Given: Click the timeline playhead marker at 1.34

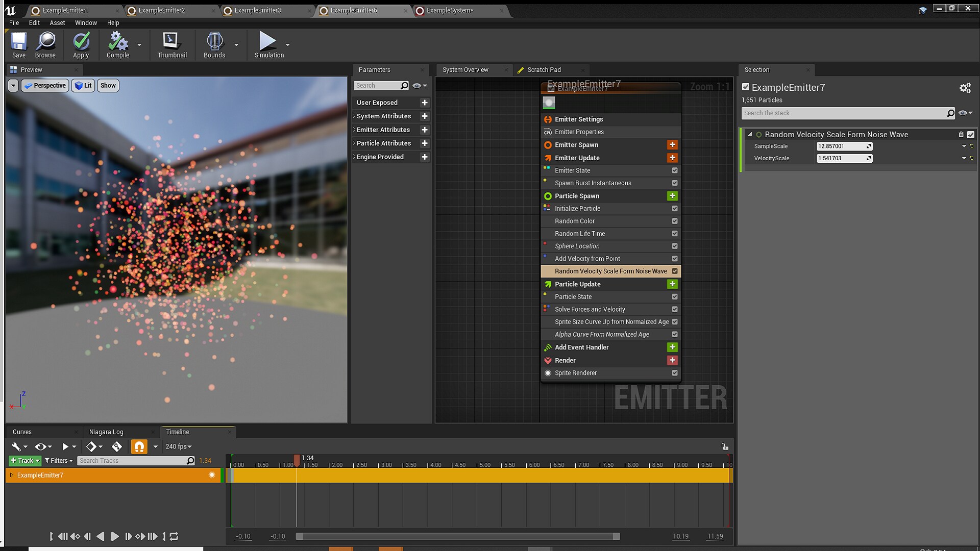Looking at the screenshot, I should (x=297, y=459).
